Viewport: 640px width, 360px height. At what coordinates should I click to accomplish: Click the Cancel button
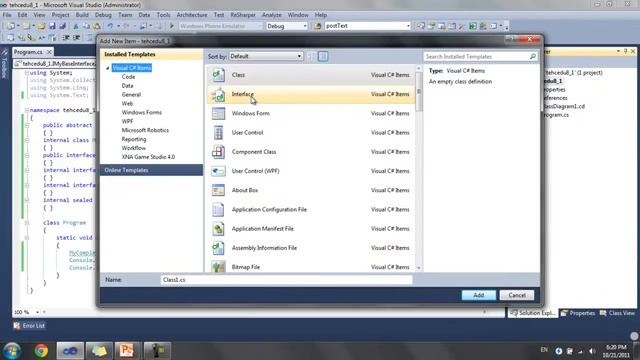517,295
